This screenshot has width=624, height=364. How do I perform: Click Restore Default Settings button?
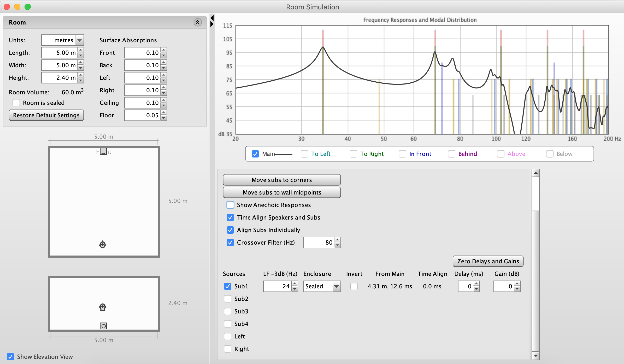[46, 115]
